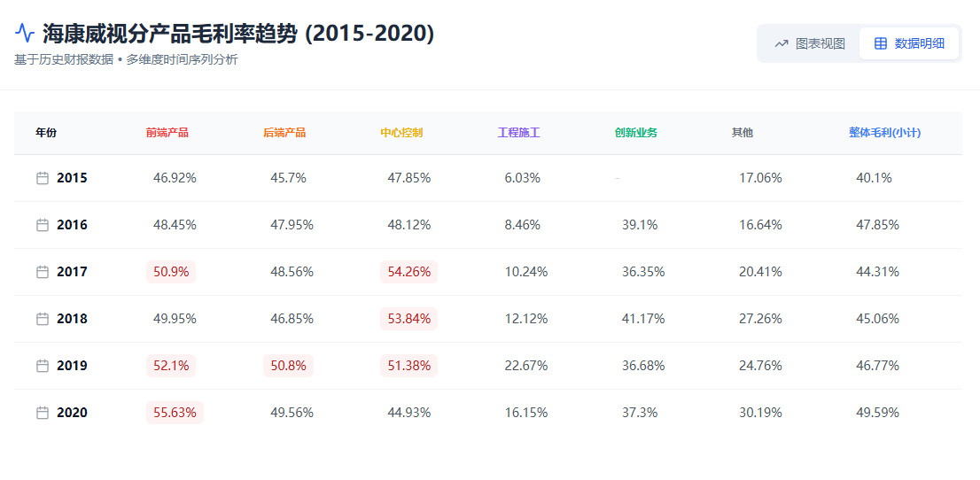Image resolution: width=980 pixels, height=480 pixels.
Task: Click the calendar icon next to 2018
Action: [43, 319]
